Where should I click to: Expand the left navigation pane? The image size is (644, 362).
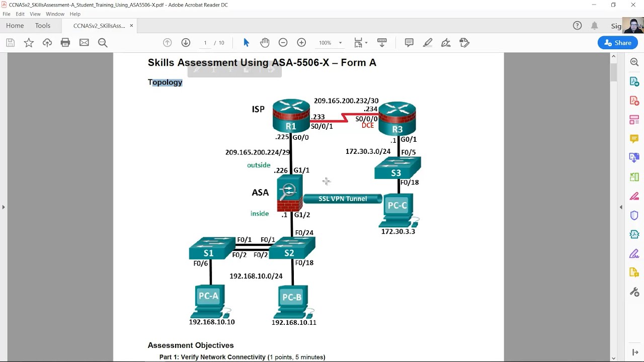click(4, 207)
